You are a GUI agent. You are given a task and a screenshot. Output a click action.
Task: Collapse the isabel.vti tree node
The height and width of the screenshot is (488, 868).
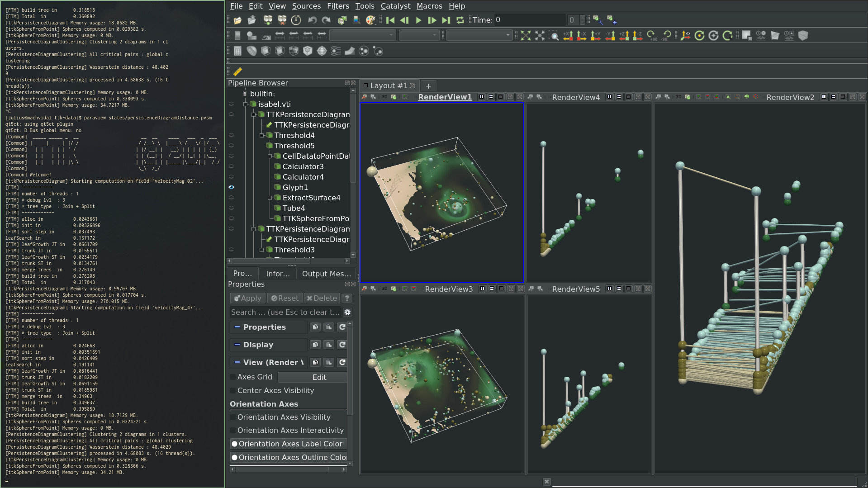coord(246,104)
